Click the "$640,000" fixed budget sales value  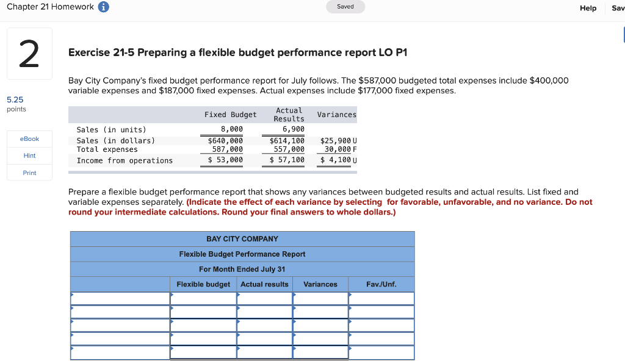click(x=225, y=141)
